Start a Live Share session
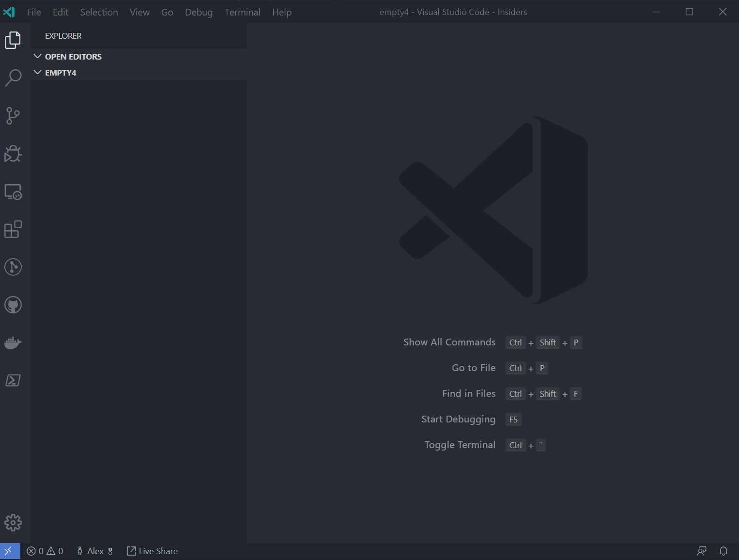Viewport: 739px width, 560px height. point(152,551)
